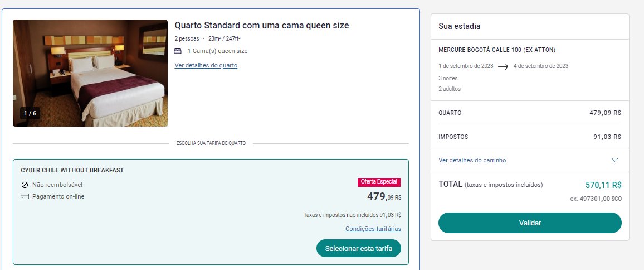Open Condições tarifárias link
This screenshot has width=644, height=270.
(373, 229)
